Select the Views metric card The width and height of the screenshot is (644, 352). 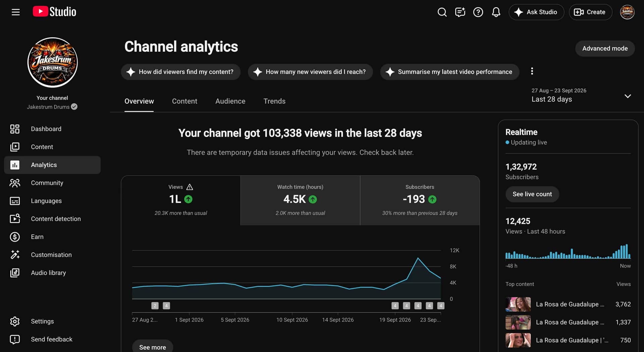point(181,200)
